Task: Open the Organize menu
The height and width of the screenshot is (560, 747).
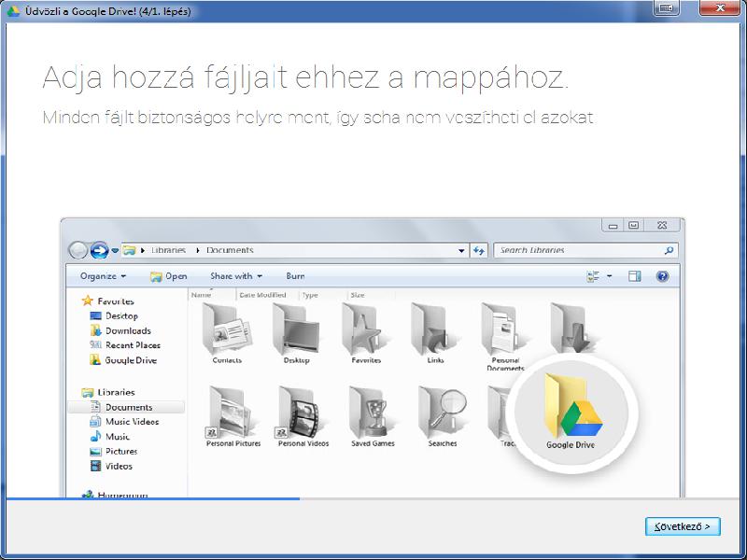Action: (x=103, y=276)
